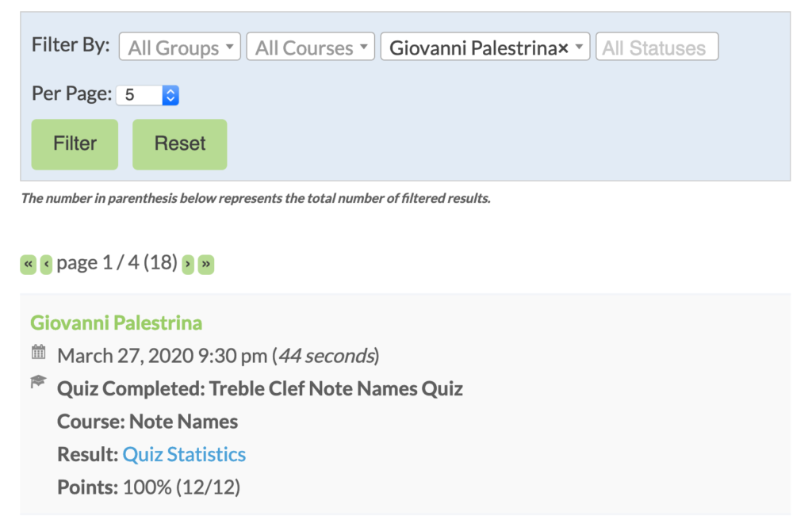Screen dimensions: 812x527
Task: Open the Quiz Statistics link
Action: point(184,454)
